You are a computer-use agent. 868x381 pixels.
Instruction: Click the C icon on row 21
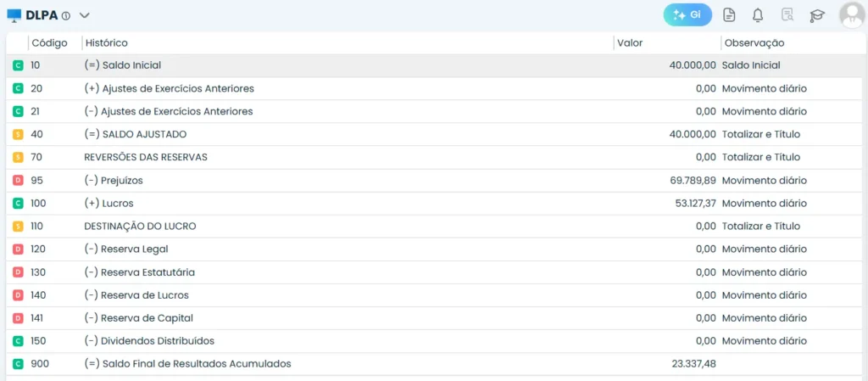click(19, 111)
